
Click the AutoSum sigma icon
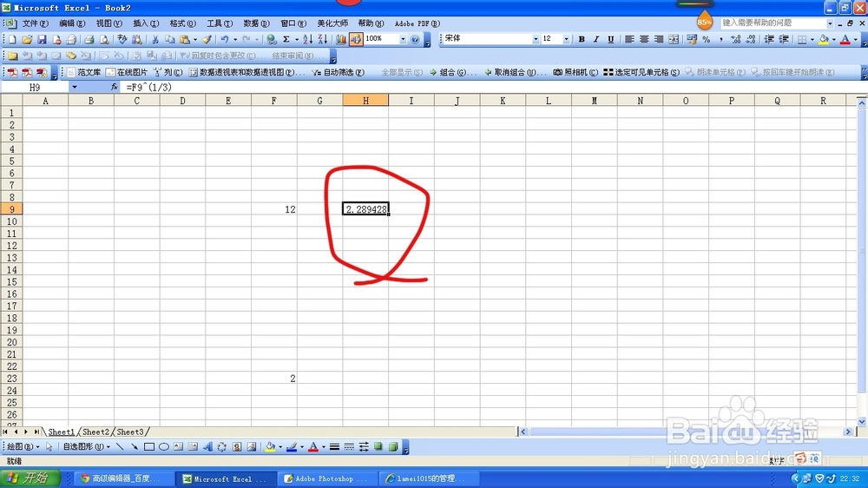[286, 39]
